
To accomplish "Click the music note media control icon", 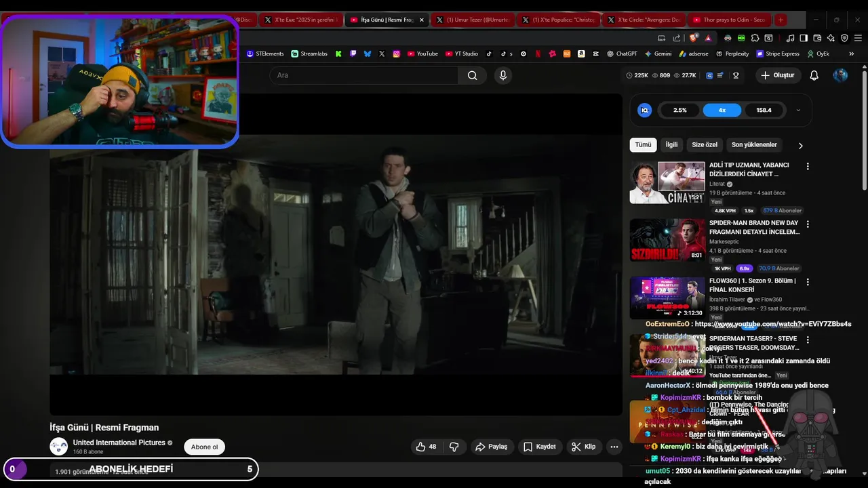I will coord(790,38).
